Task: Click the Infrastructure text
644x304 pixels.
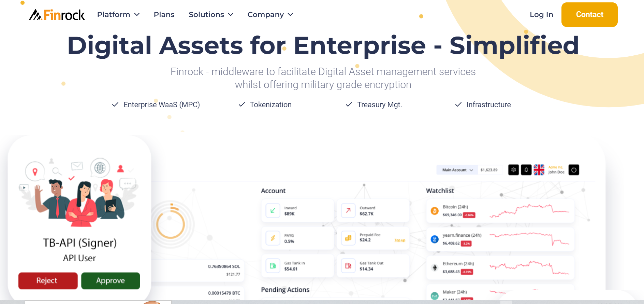Action: pyautogui.click(x=488, y=105)
